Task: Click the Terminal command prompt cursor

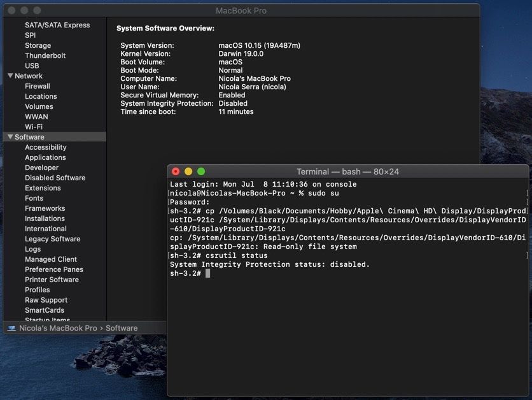Action: pyautogui.click(x=206, y=273)
